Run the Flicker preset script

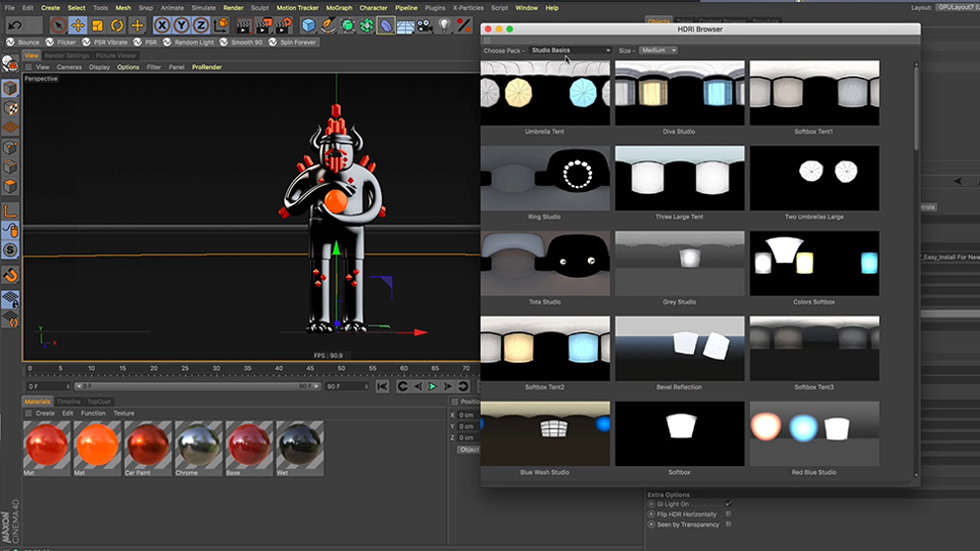60,43
